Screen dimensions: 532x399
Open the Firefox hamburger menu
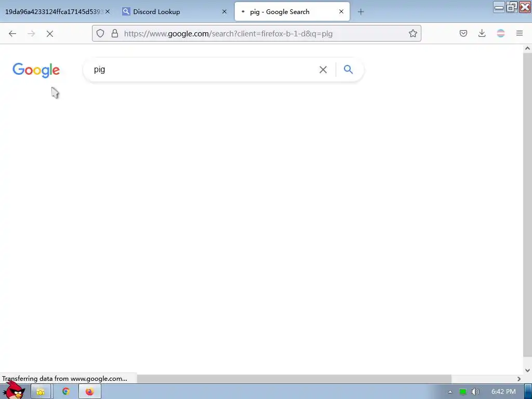coord(519,33)
